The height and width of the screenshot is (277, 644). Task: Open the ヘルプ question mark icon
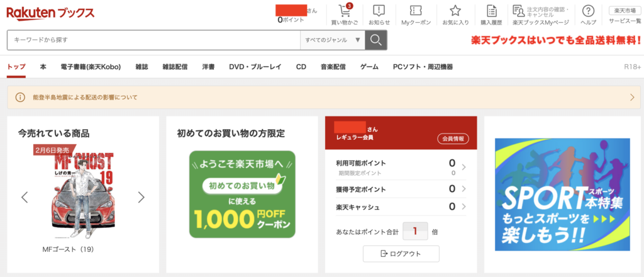tap(589, 11)
